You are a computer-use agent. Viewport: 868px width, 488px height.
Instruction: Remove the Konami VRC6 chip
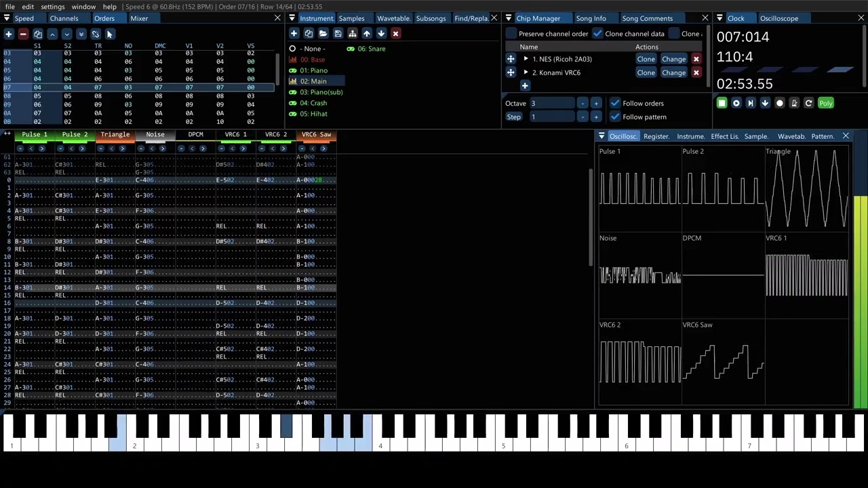(x=696, y=73)
